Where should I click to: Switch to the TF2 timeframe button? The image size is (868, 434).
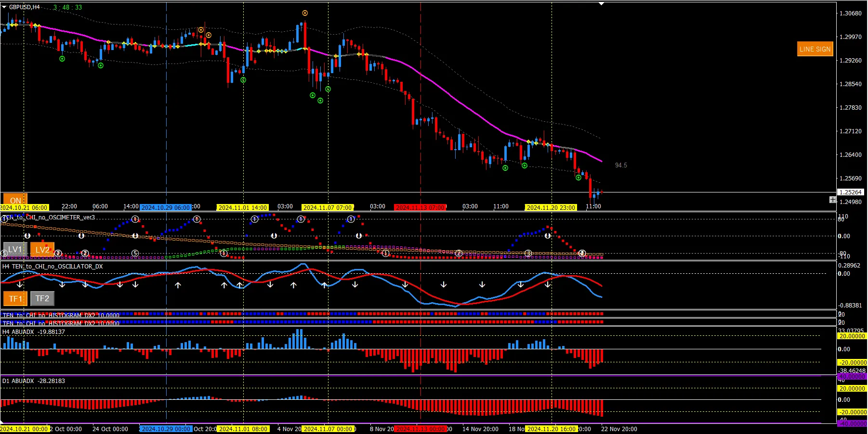[42, 299]
